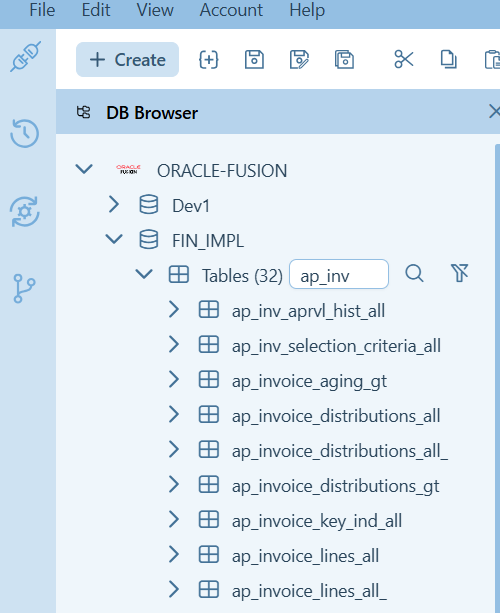
Task: Expand the ap_inv_selection_criteria_all table
Action: coord(174,344)
